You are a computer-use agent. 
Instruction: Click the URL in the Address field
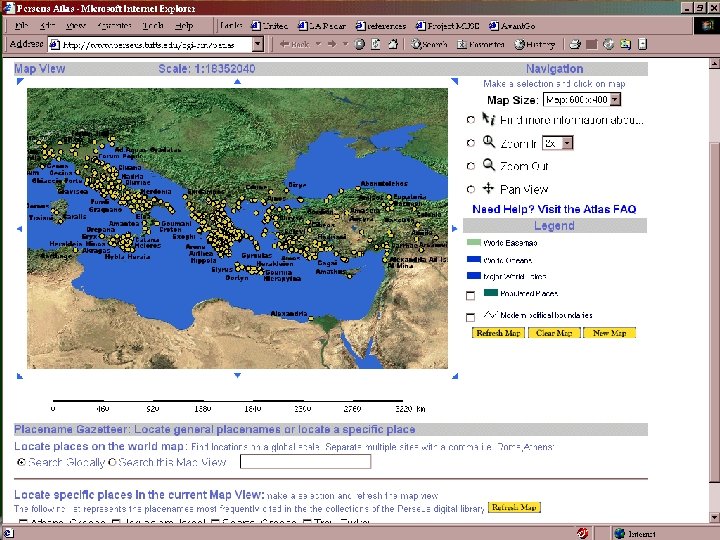pyautogui.click(x=149, y=45)
